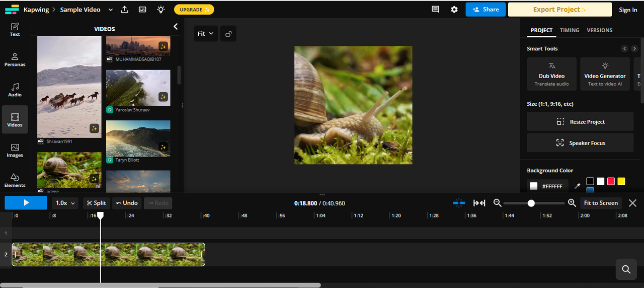
Task: Zoom in the timeline with plus magnifier
Action: (572, 203)
